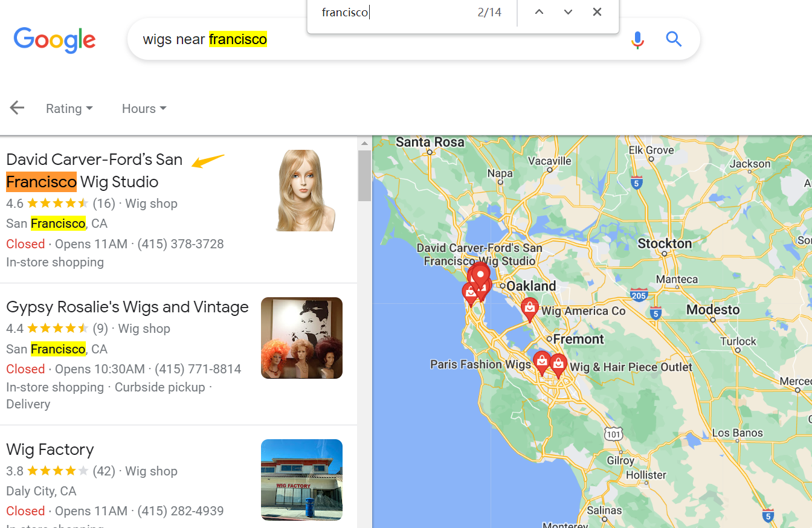The width and height of the screenshot is (812, 528).
Task: Click phone number (415) 282-4939
Action: (x=181, y=511)
